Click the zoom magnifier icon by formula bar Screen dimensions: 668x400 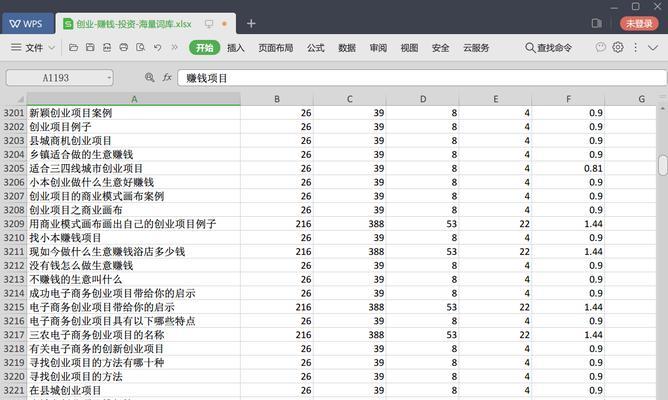(150, 78)
